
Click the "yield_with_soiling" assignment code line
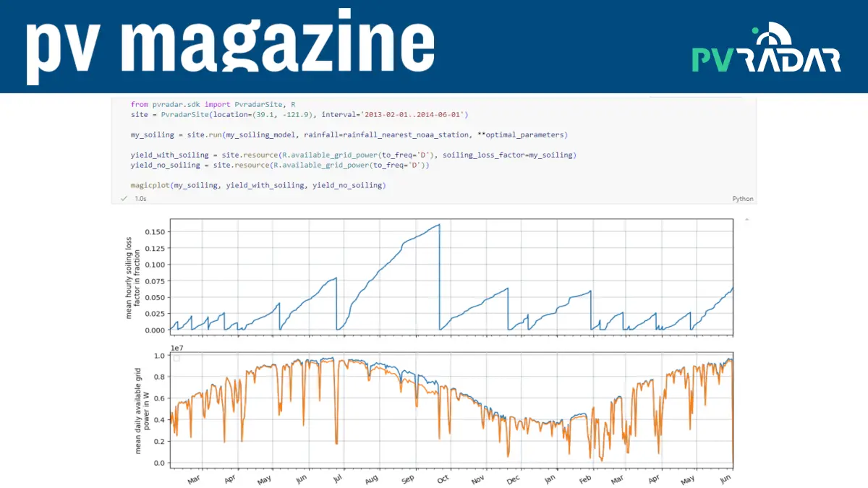353,155
